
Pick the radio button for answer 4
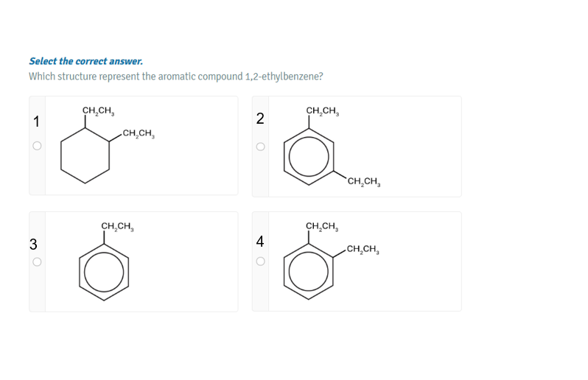(259, 261)
